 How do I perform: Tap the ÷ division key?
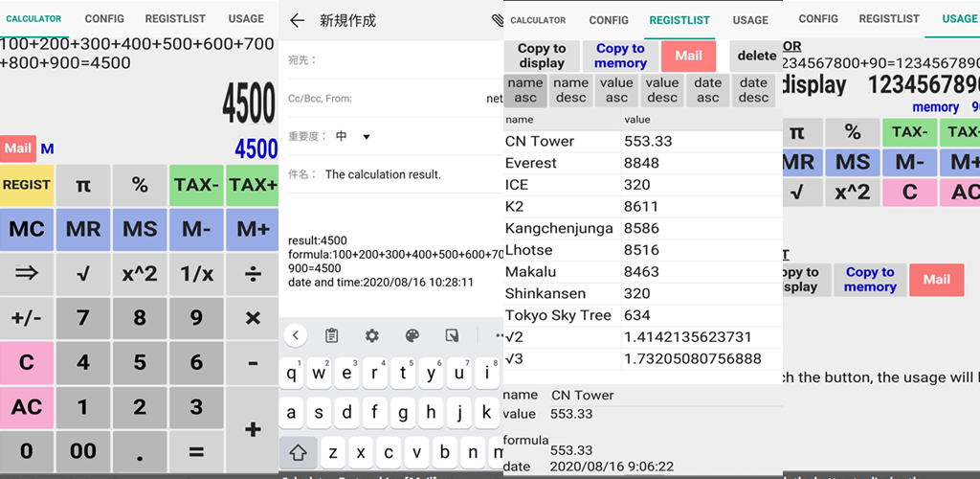pyautogui.click(x=253, y=273)
